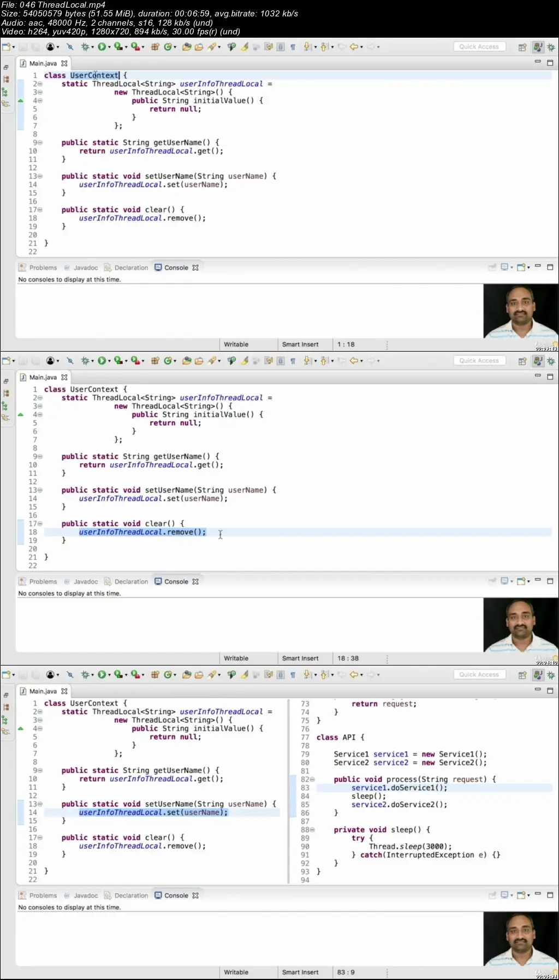
Task: Click the Quick Access field in the first frame
Action: 479,47
